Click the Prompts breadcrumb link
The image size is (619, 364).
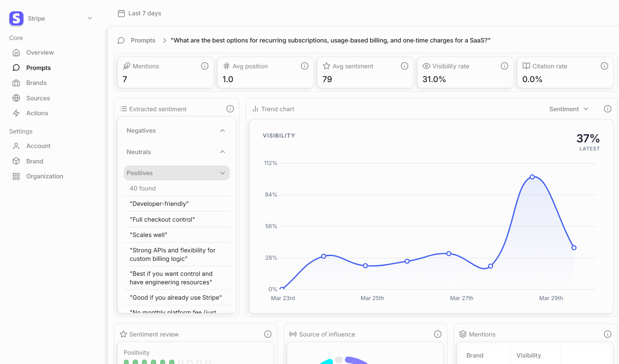tap(143, 40)
